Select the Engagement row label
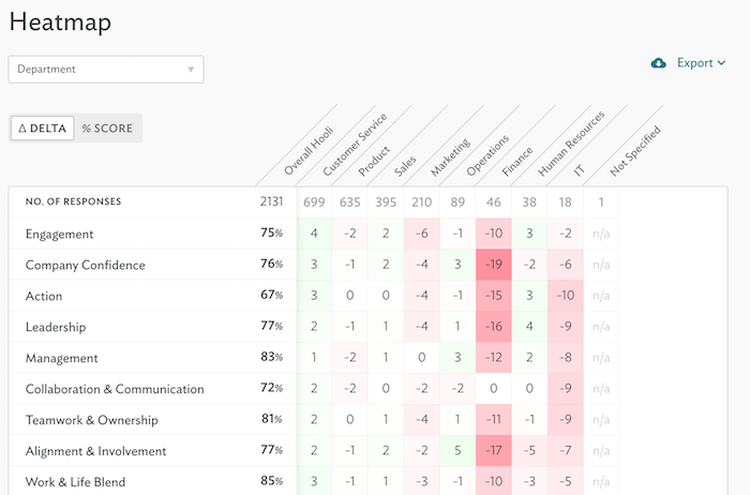The width and height of the screenshot is (750, 495). [x=59, y=234]
